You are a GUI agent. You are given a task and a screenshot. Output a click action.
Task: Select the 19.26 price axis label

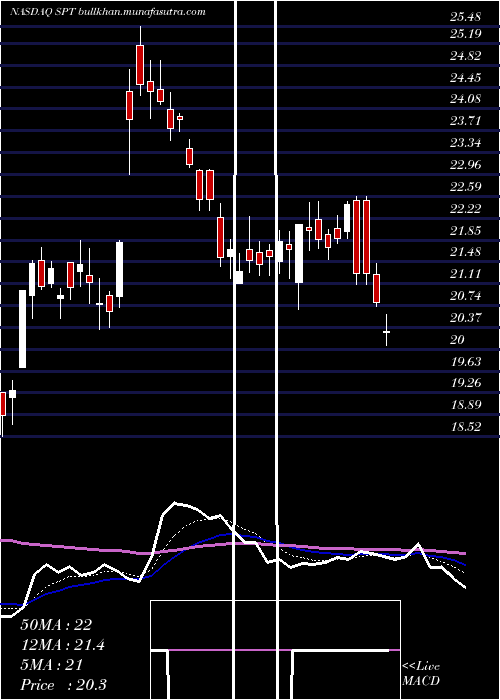click(466, 383)
